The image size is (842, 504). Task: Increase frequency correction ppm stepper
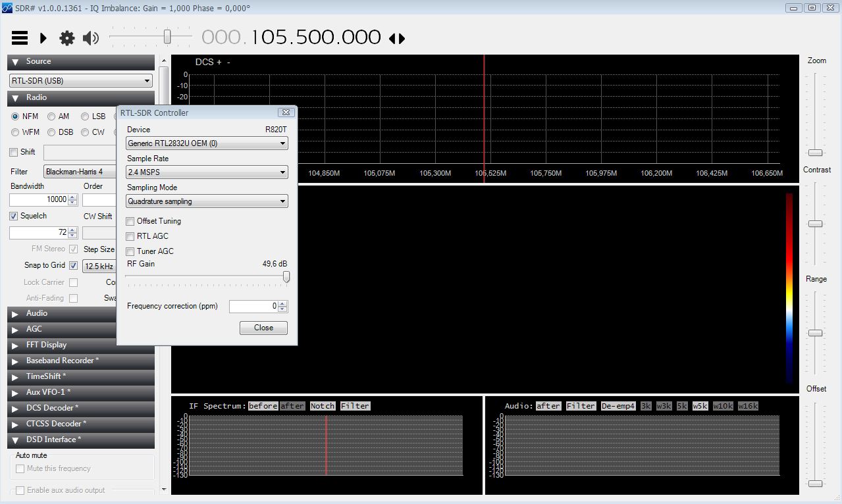[x=283, y=303]
